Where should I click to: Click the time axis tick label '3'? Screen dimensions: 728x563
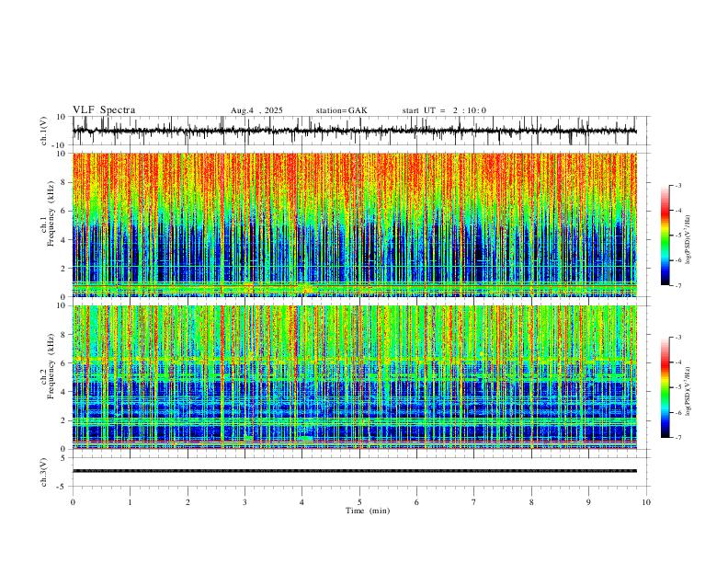pyautogui.click(x=245, y=502)
